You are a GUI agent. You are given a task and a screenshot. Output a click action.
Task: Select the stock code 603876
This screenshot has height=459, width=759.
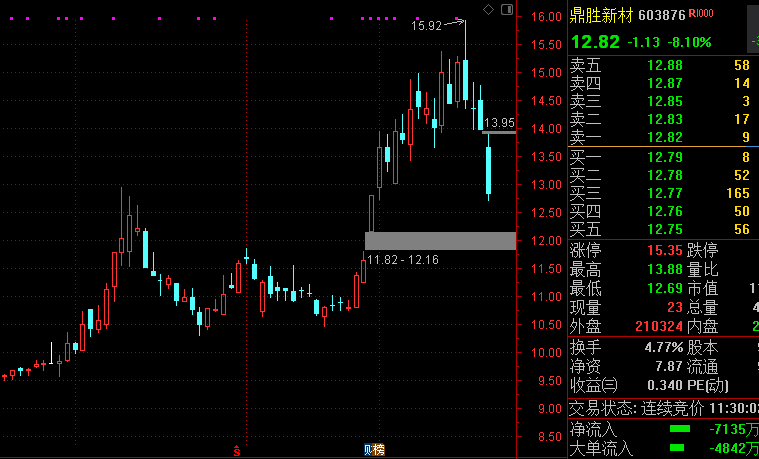(662, 16)
